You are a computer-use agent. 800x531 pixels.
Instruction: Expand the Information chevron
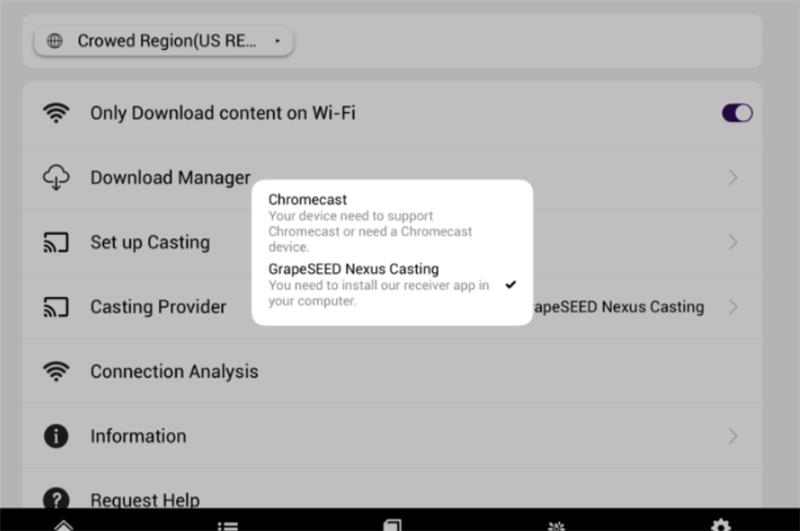[x=733, y=436]
